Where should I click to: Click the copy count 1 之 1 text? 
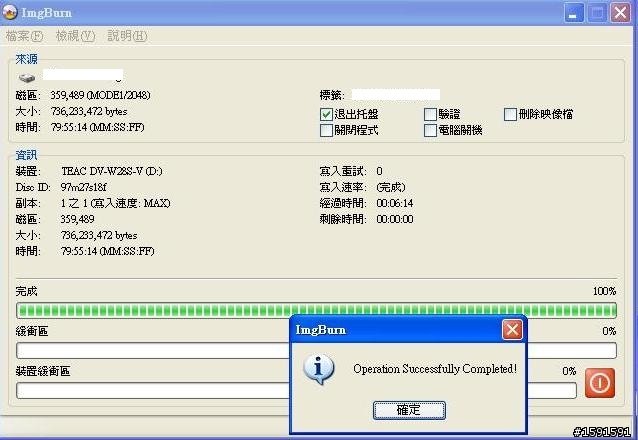(x=115, y=203)
